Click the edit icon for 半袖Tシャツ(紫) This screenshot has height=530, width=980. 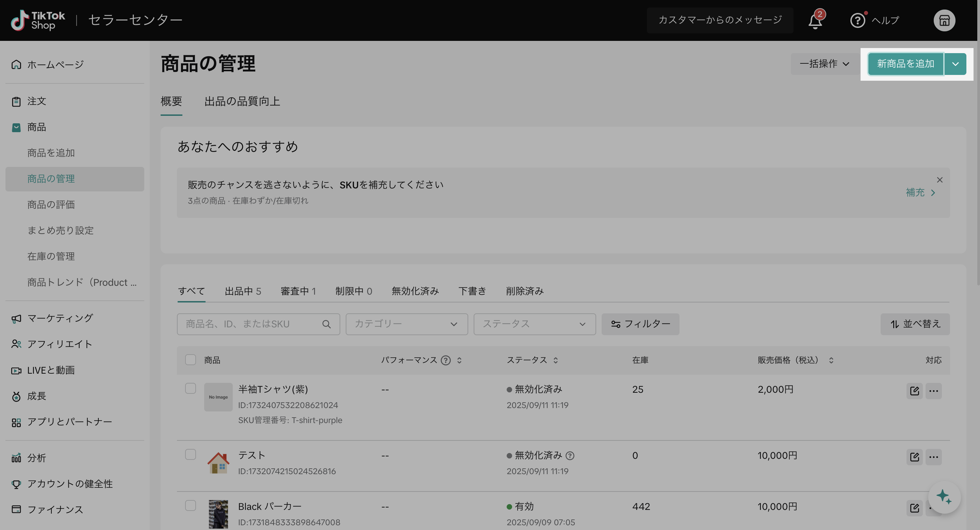[x=915, y=391]
